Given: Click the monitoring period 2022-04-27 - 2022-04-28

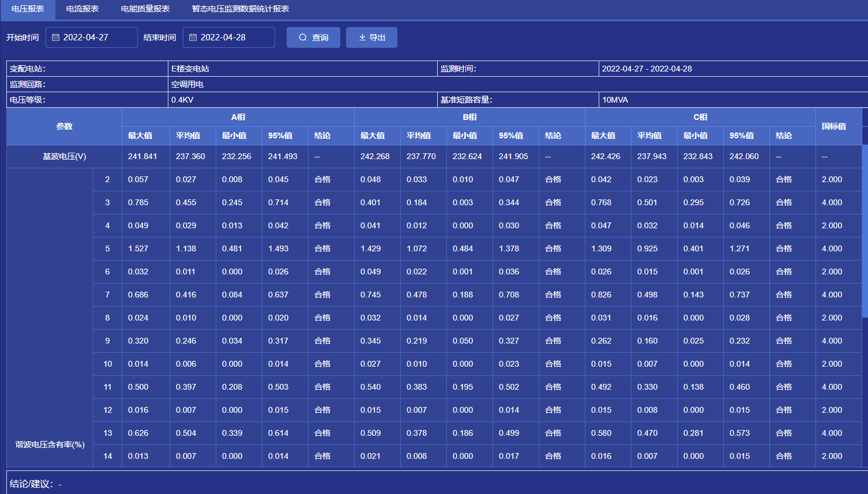Looking at the screenshot, I should point(647,69).
